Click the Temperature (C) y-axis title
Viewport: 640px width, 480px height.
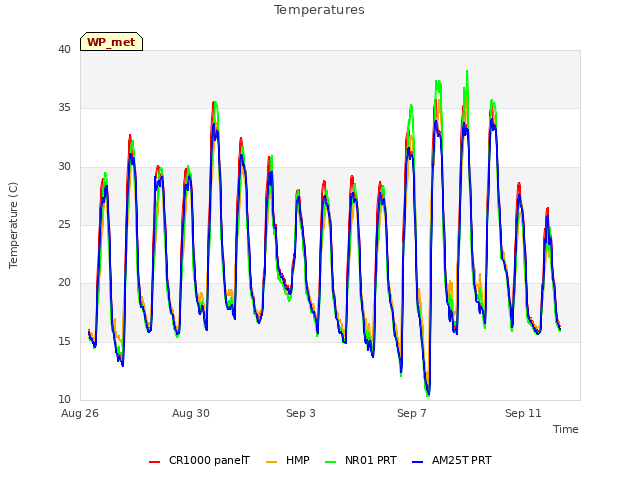click(x=13, y=225)
